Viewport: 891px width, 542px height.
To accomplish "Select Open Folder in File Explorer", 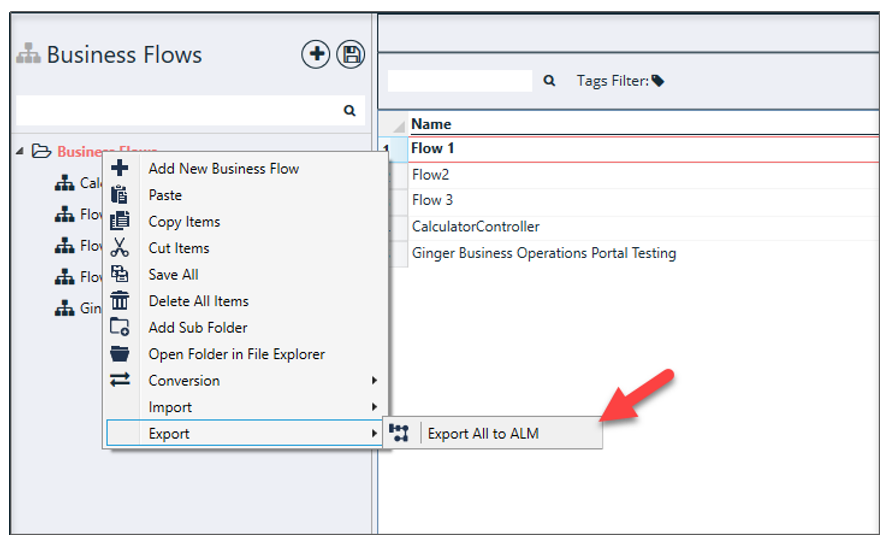I will click(236, 354).
